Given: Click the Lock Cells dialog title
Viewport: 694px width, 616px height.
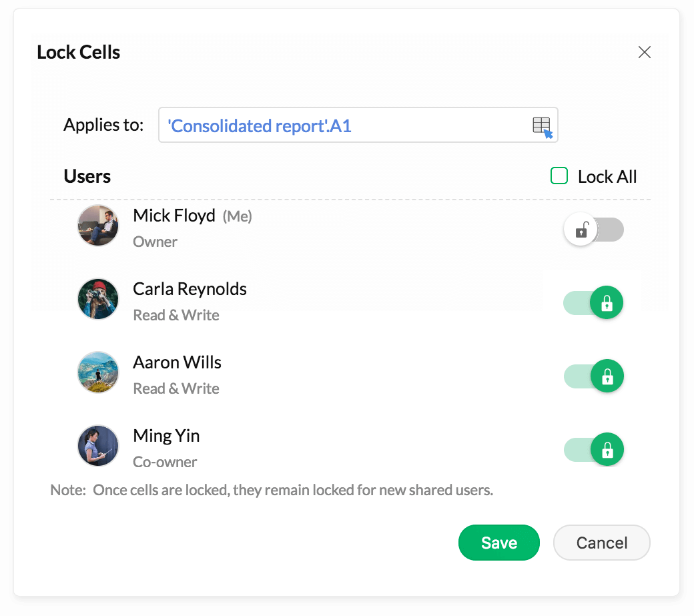Looking at the screenshot, I should pos(78,51).
